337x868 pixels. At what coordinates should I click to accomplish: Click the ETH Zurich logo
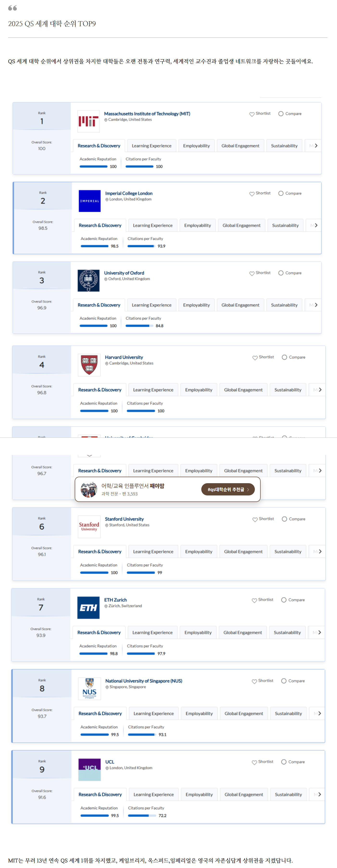[89, 608]
